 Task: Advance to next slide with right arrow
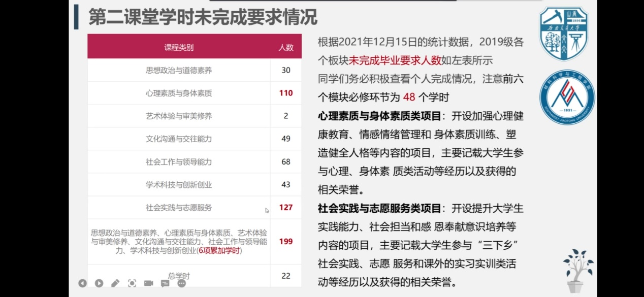click(x=99, y=283)
